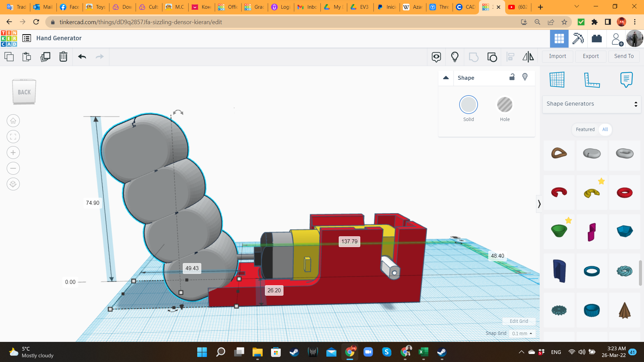Click the Edit Grid button

pyautogui.click(x=519, y=321)
